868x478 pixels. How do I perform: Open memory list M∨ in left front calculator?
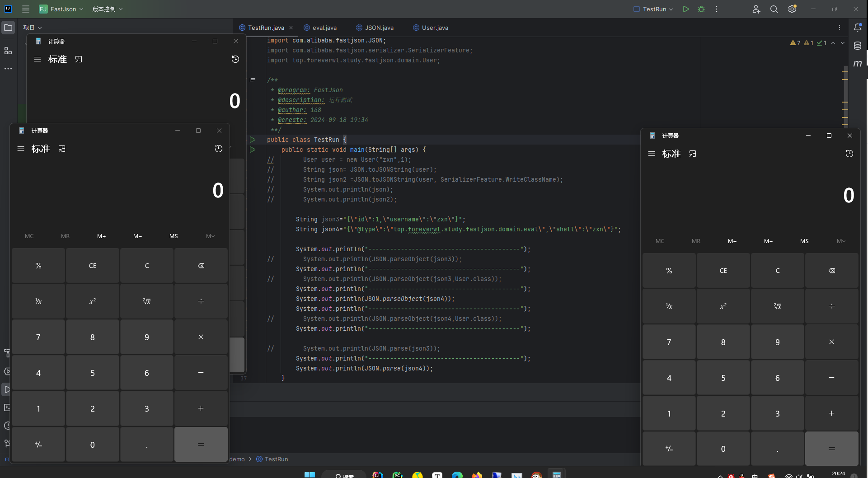point(210,236)
